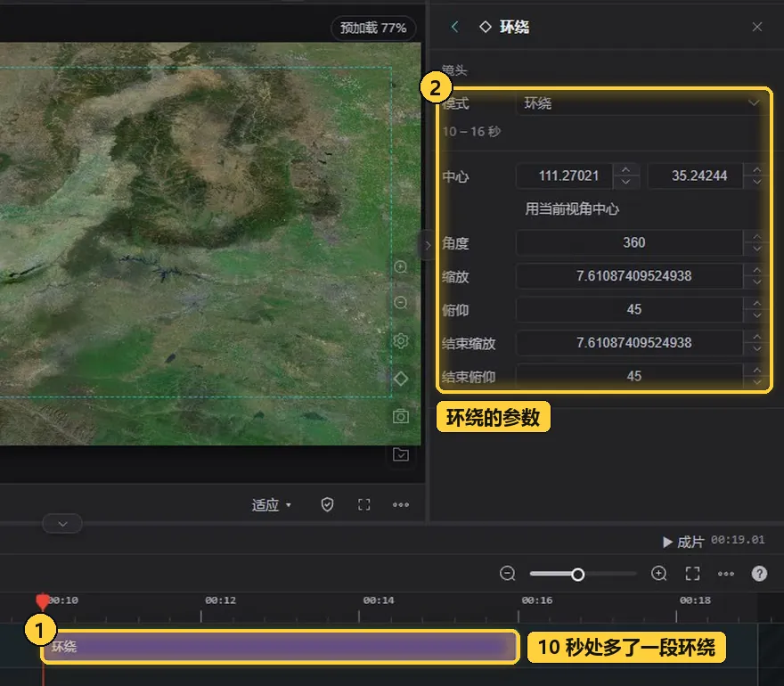This screenshot has width=784, height=686.
Task: Open map settings gear icon
Action: (x=401, y=341)
